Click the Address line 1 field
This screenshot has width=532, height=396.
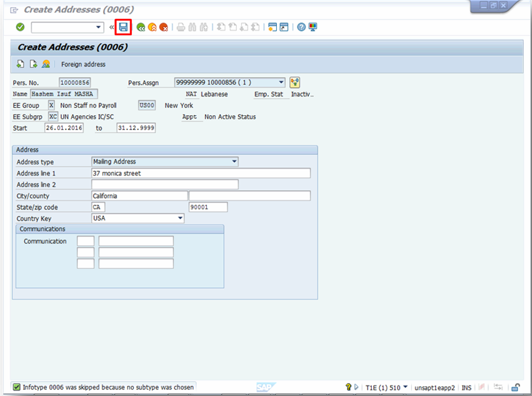200,173
